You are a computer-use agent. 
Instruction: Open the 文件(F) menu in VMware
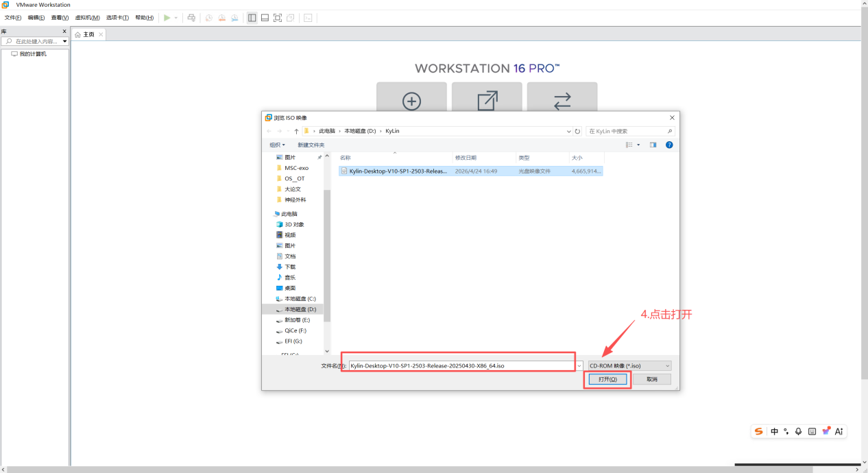coord(13,18)
